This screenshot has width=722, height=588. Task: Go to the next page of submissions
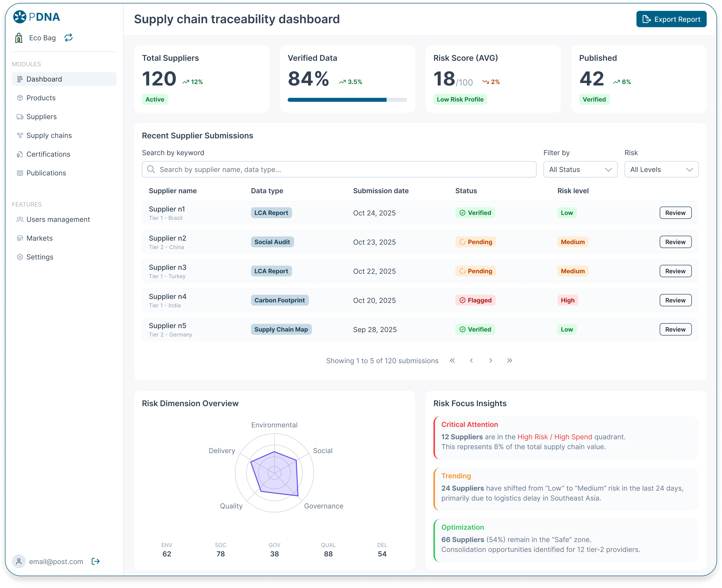[491, 360]
